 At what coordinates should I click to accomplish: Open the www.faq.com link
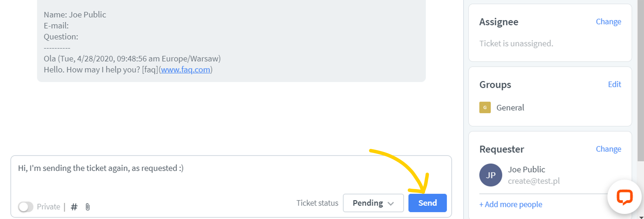[x=185, y=70]
